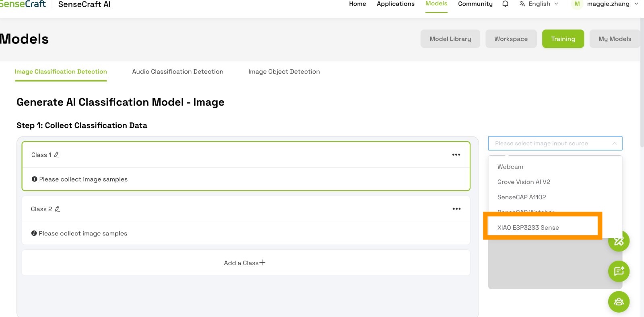Click the Class 2 label text
644x317 pixels.
[41, 209]
